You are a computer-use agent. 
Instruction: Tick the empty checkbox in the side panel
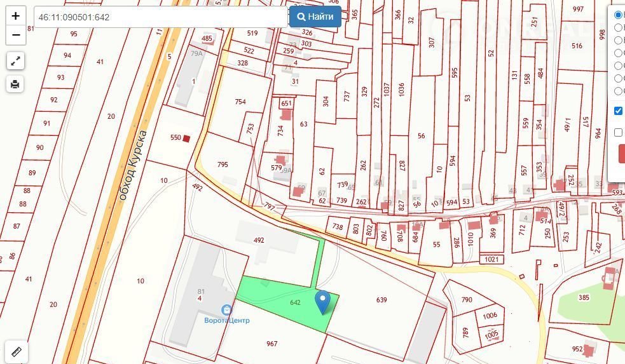618,132
